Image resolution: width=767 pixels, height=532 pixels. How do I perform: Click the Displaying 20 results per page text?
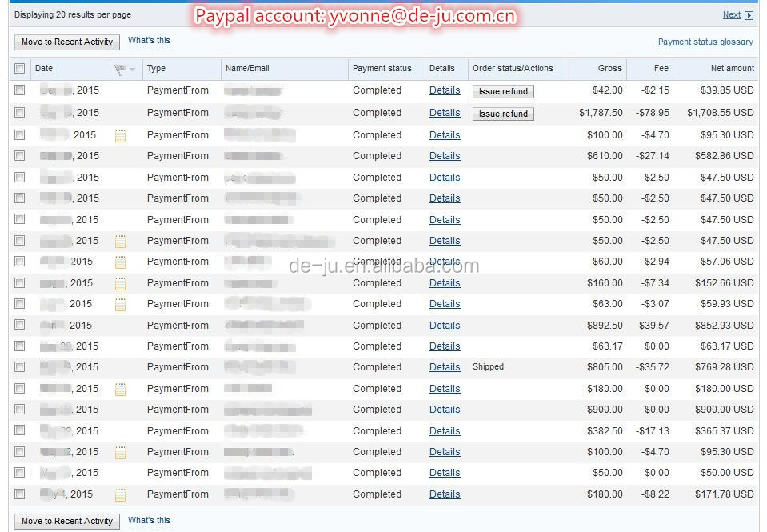tap(73, 14)
